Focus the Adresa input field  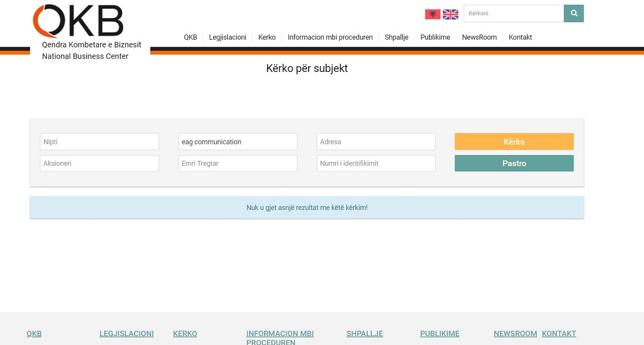point(376,142)
